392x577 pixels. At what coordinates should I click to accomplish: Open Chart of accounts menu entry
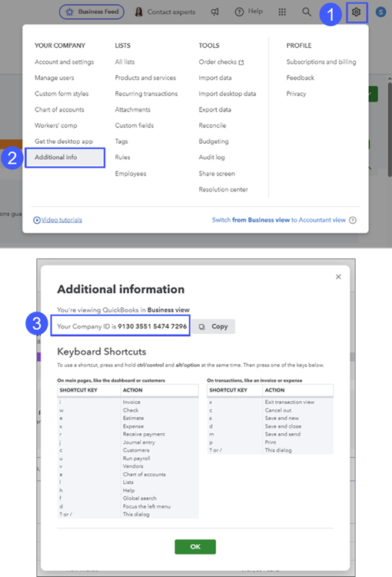click(59, 109)
